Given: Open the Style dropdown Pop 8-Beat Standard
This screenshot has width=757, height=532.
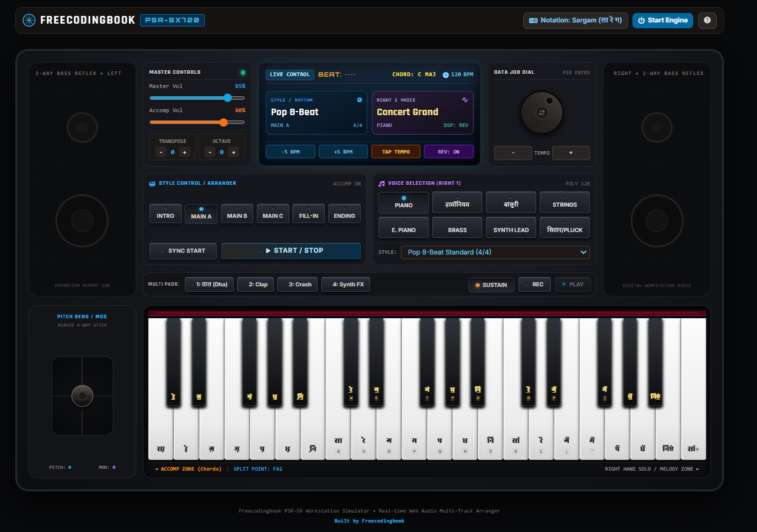Looking at the screenshot, I should [495, 252].
